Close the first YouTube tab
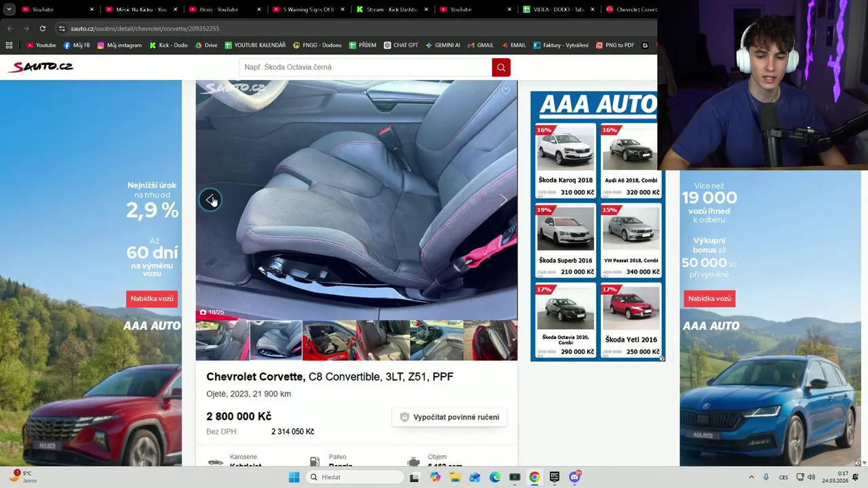The width and height of the screenshot is (868, 488). pyautogui.click(x=92, y=9)
